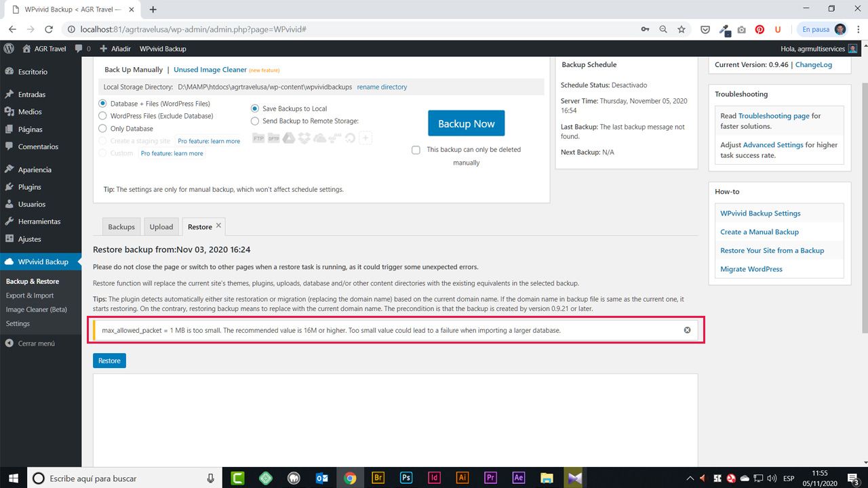Click the add remote storage plus icon
Screen dimensions: 868x488
366,138
